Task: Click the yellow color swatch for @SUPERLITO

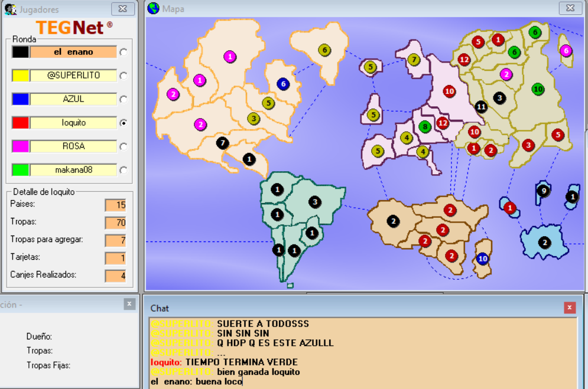Action: 21,76
